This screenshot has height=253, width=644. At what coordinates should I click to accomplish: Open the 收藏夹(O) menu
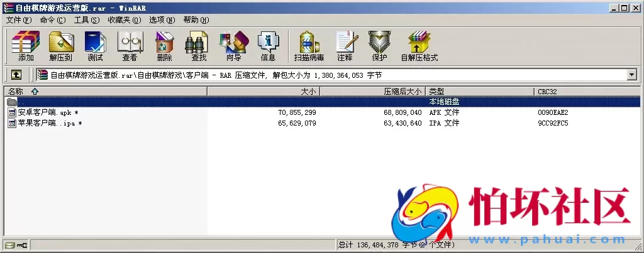125,20
